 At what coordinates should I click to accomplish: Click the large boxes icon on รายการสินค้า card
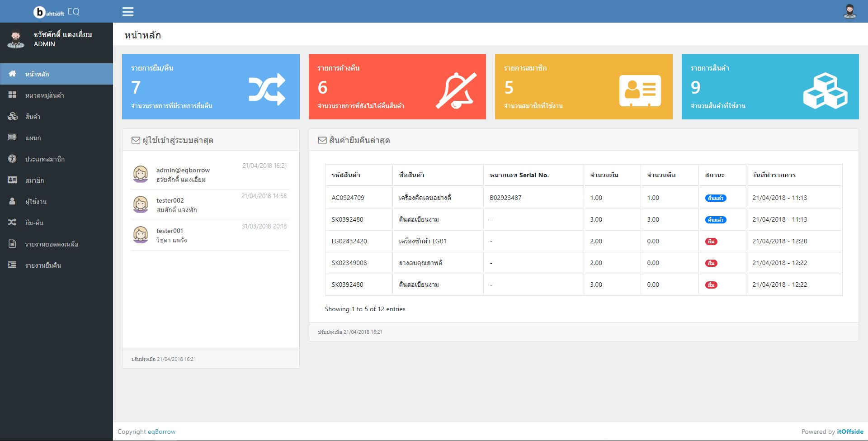click(825, 90)
